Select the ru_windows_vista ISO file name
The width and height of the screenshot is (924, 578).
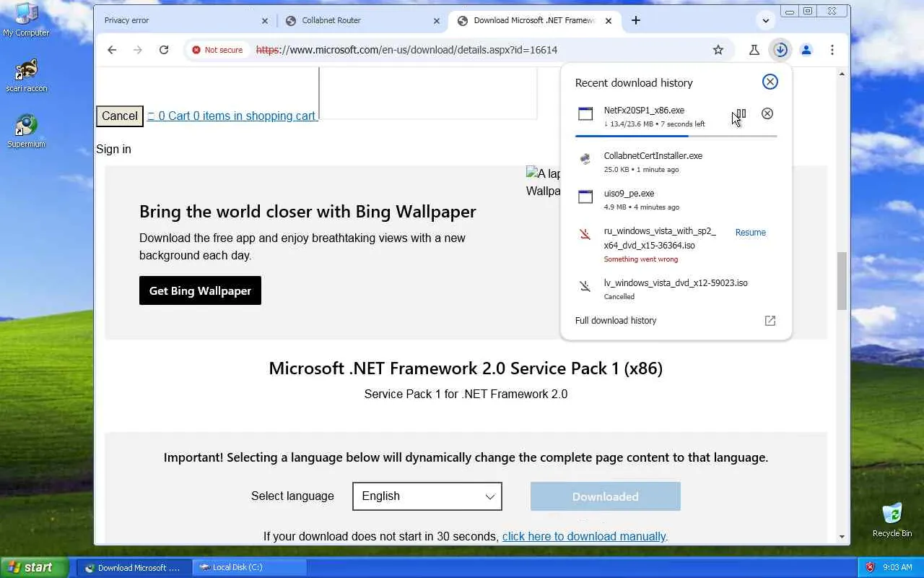pyautogui.click(x=660, y=238)
